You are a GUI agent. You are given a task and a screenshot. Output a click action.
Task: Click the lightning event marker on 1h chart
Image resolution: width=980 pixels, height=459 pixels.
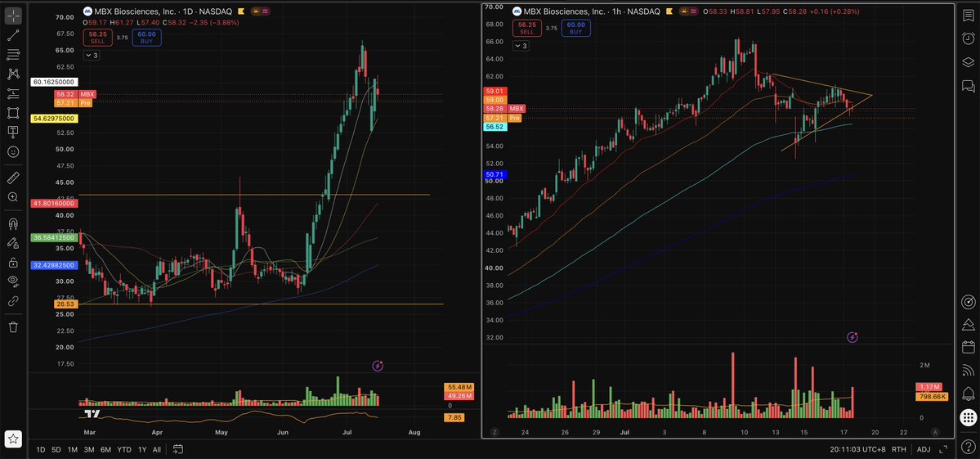(x=852, y=338)
